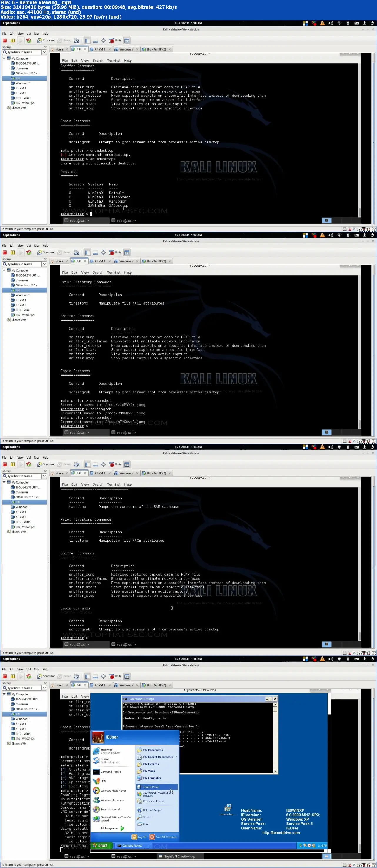The height and width of the screenshot is (868, 377).
Task: Switch to Home tab in 1:16 AM frame
Action: click(x=59, y=685)
